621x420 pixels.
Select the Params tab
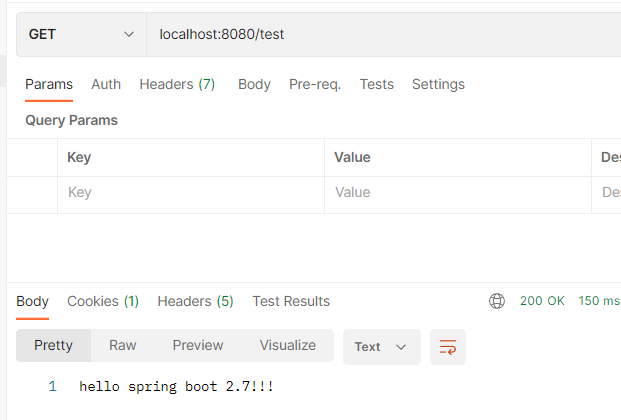click(48, 85)
